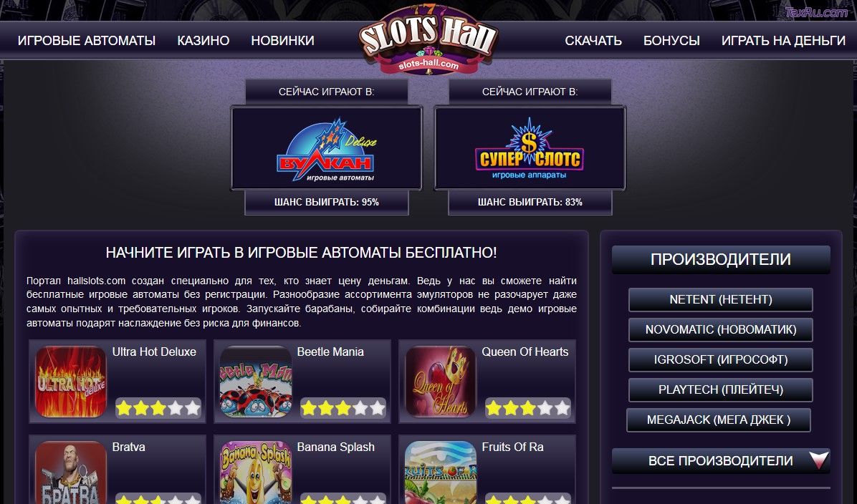The image size is (857, 504).
Task: Choose the MEGAJACK (МЕГА ДЖЕК) button
Action: click(x=718, y=420)
